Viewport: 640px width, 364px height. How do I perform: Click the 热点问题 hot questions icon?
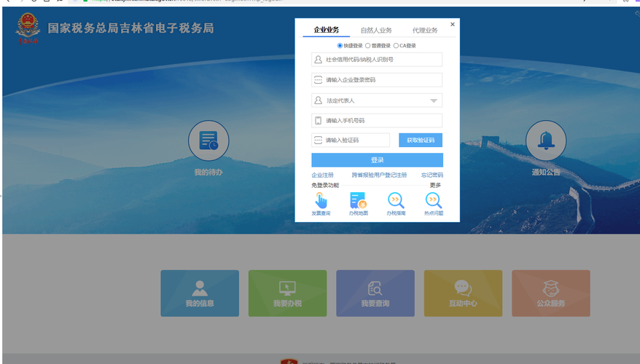point(434,202)
